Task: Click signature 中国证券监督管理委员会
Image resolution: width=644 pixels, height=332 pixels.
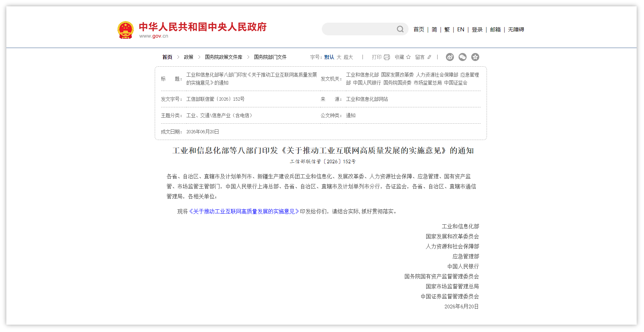Action: (x=450, y=296)
